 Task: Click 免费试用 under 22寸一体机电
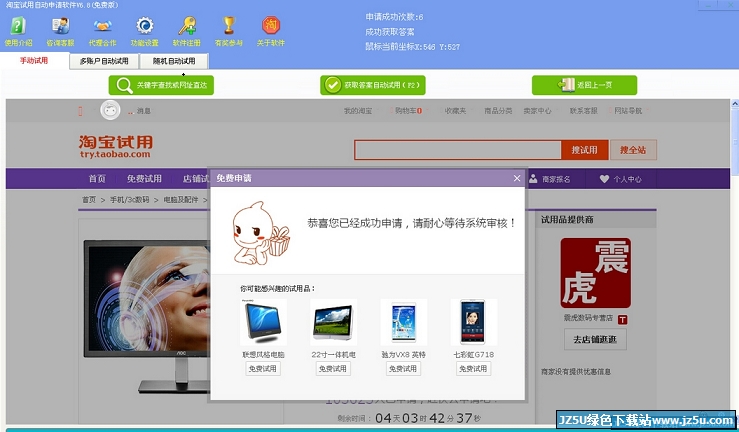click(x=333, y=368)
